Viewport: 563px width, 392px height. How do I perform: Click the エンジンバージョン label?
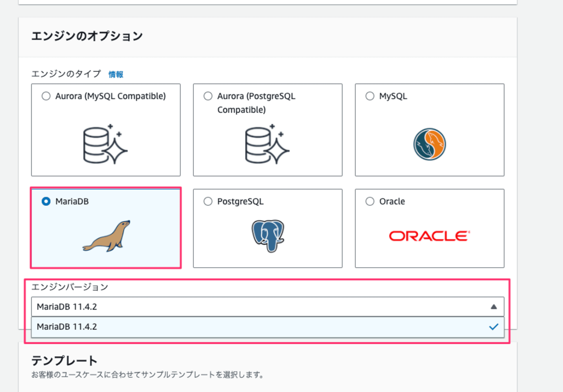70,287
